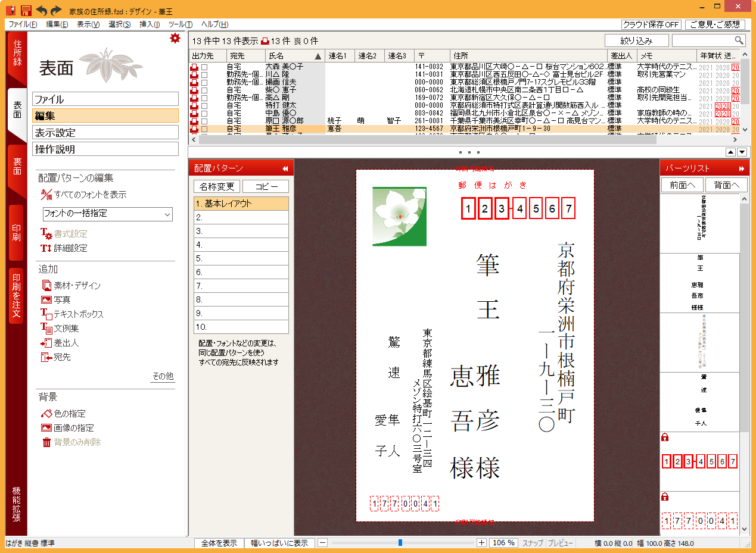The width and height of the screenshot is (756, 553).
Task: Click 全体を表示 button
Action: pyautogui.click(x=219, y=543)
